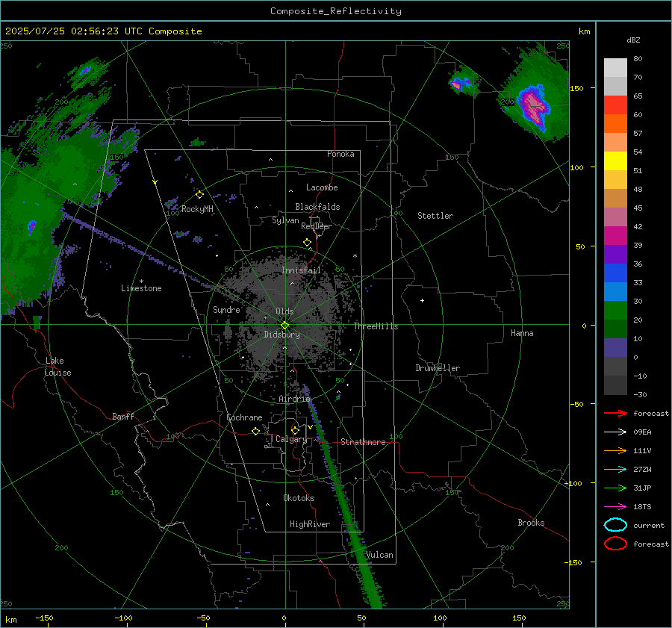Click the Calgary city label
672x628 pixels.
click(291, 439)
